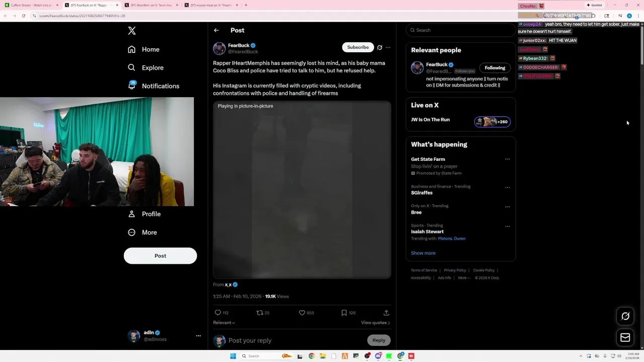Click the reply icon showing 112

click(218, 313)
